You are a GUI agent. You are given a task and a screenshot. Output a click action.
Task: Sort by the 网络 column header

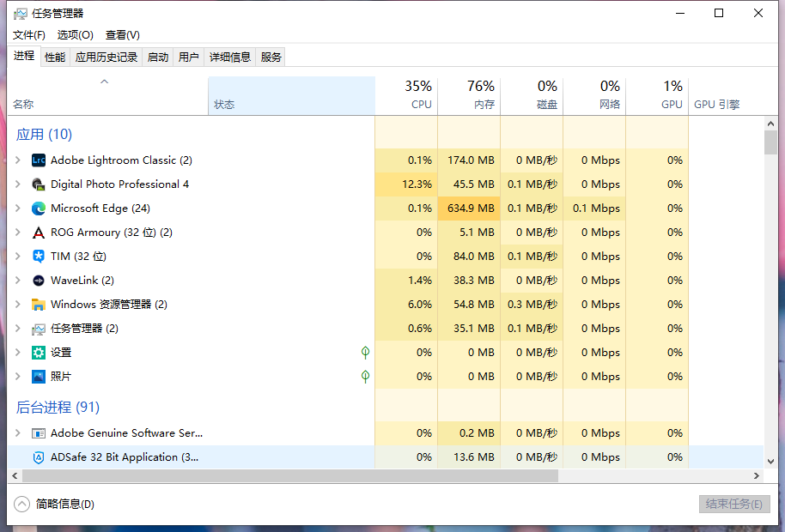594,95
